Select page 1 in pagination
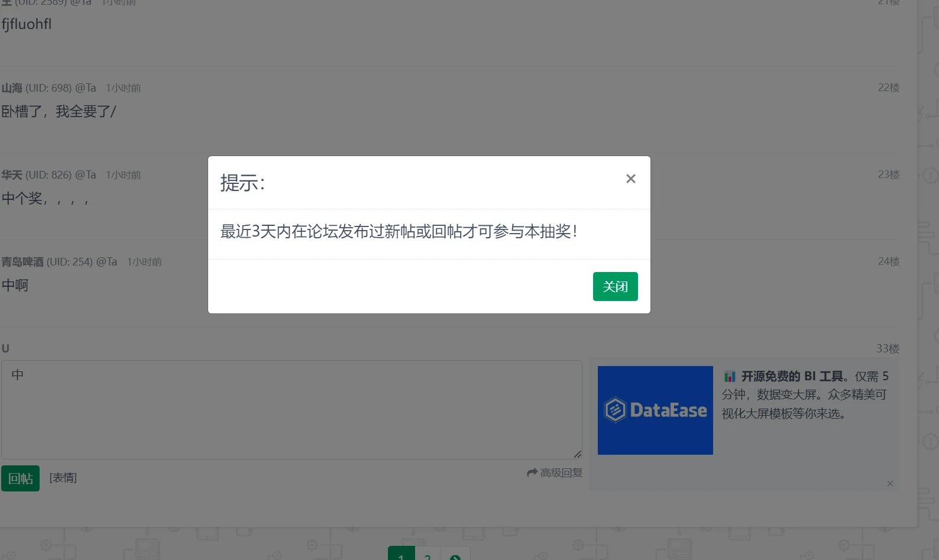This screenshot has width=939, height=560. [x=401, y=556]
